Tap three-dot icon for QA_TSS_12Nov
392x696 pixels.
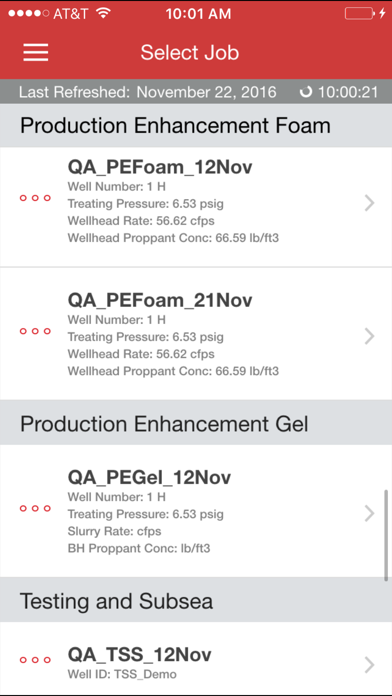(x=35, y=660)
